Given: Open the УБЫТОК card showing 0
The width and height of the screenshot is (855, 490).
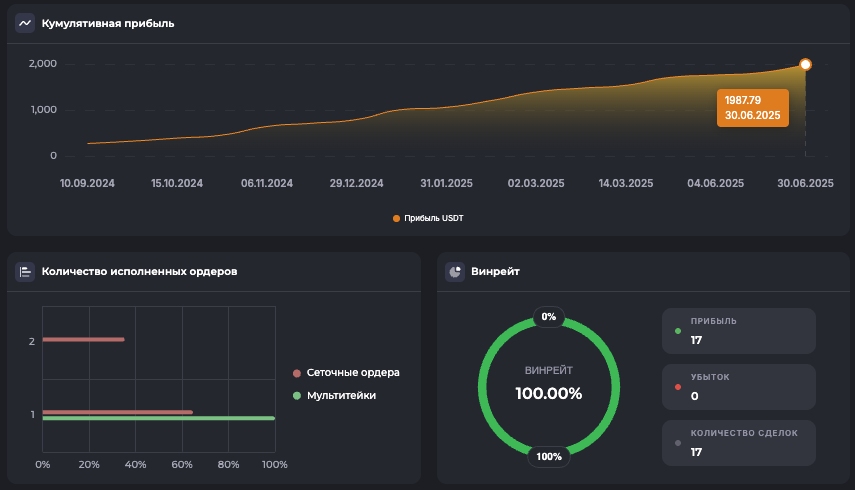Looking at the screenshot, I should tap(738, 387).
